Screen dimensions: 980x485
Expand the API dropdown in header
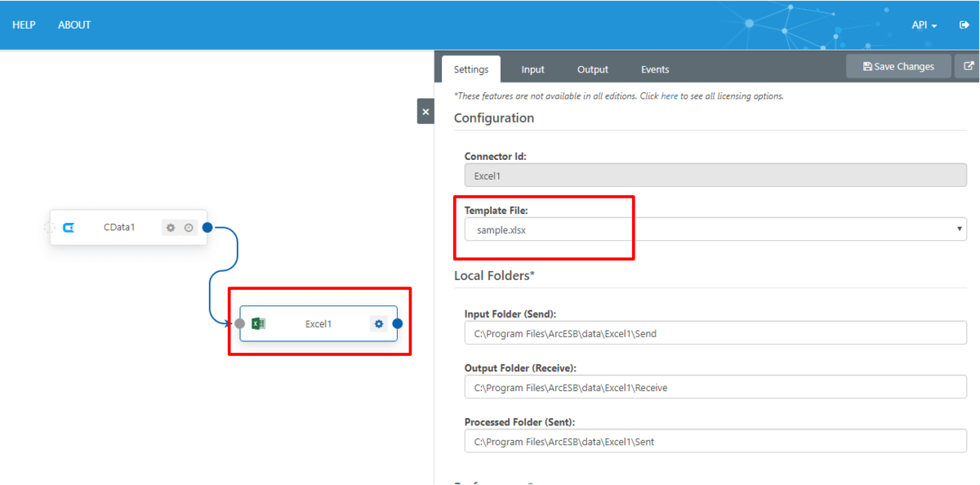coord(924,24)
